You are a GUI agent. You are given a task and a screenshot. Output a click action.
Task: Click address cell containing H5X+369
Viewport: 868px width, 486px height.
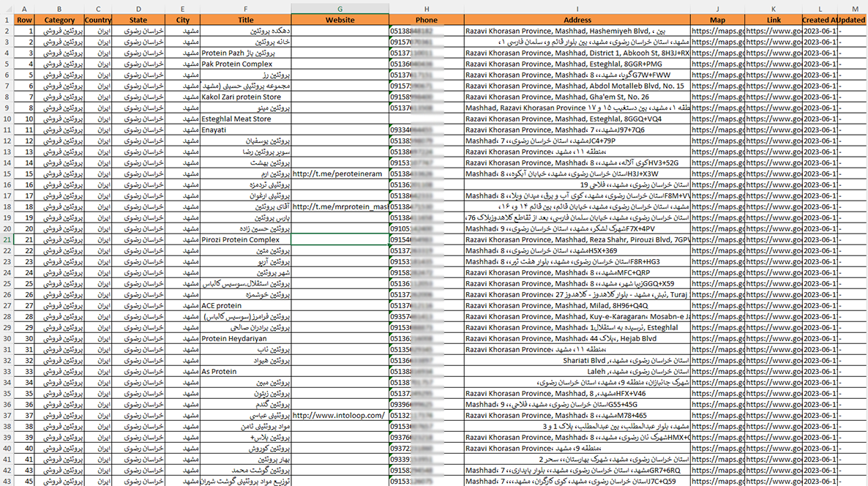[x=577, y=251]
